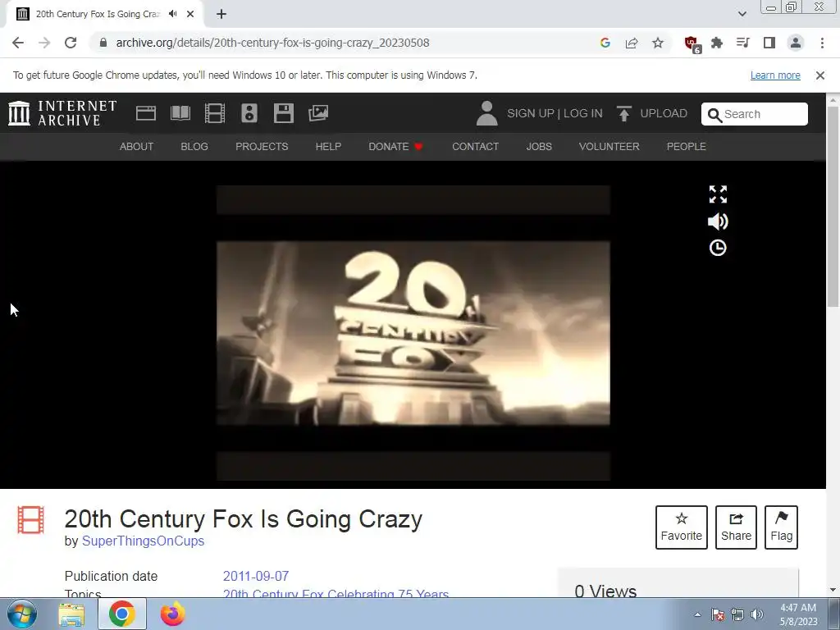Open the Extensions puzzle icon
The height and width of the screenshot is (630, 840).
click(717, 43)
